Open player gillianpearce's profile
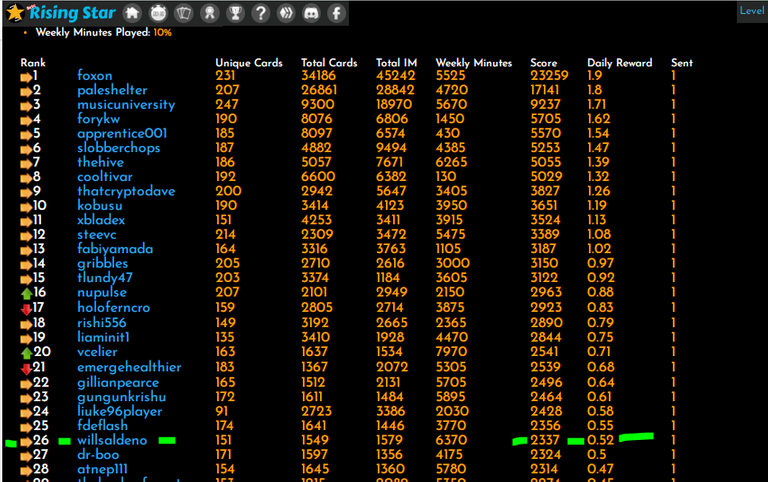The width and height of the screenshot is (768, 482). [118, 383]
